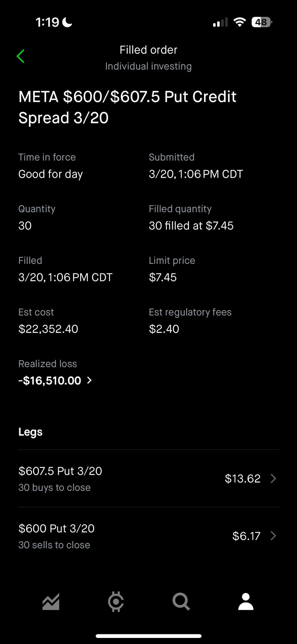The height and width of the screenshot is (644, 297).
Task: Tap the green back arrow
Action: coord(21,56)
